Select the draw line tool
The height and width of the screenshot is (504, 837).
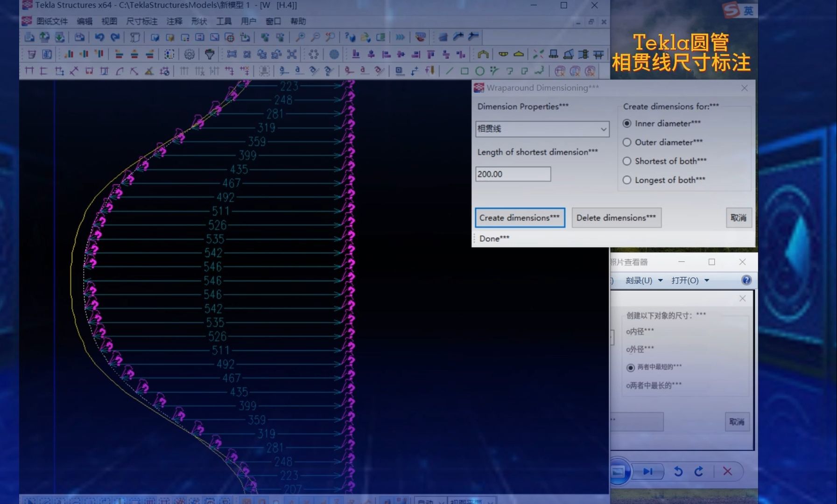click(449, 71)
